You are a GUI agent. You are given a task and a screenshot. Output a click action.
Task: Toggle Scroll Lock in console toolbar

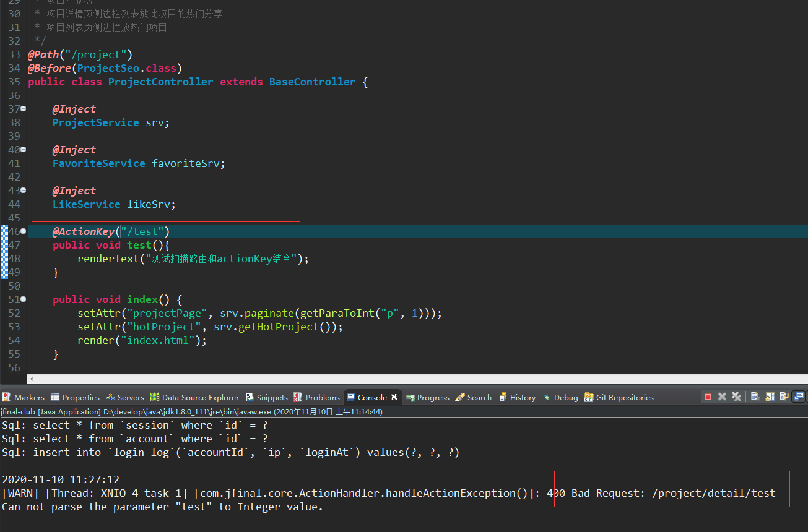tap(770, 397)
